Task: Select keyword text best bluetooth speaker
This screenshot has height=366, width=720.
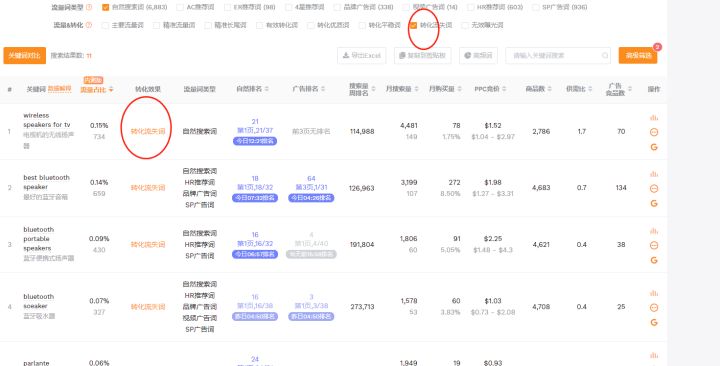Action: pos(46,182)
